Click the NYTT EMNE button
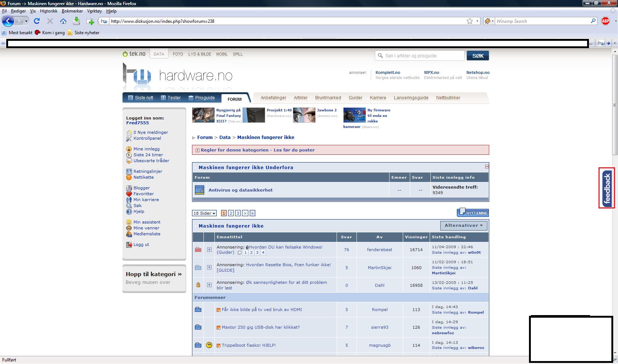The image size is (618, 364). click(x=473, y=213)
